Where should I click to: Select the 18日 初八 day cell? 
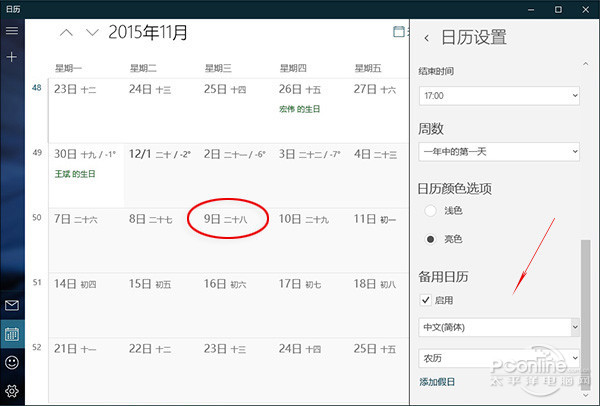(379, 305)
